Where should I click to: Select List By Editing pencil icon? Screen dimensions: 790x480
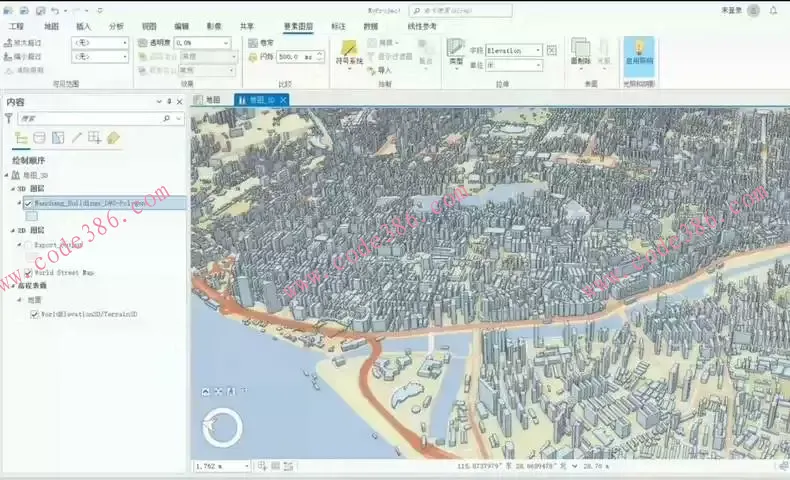[x=76, y=138]
